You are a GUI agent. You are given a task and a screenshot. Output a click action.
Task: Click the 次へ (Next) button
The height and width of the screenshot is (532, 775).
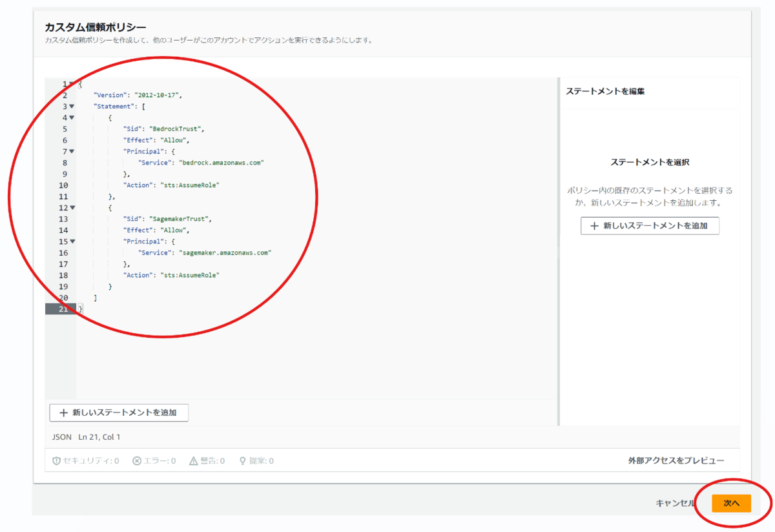(x=731, y=503)
